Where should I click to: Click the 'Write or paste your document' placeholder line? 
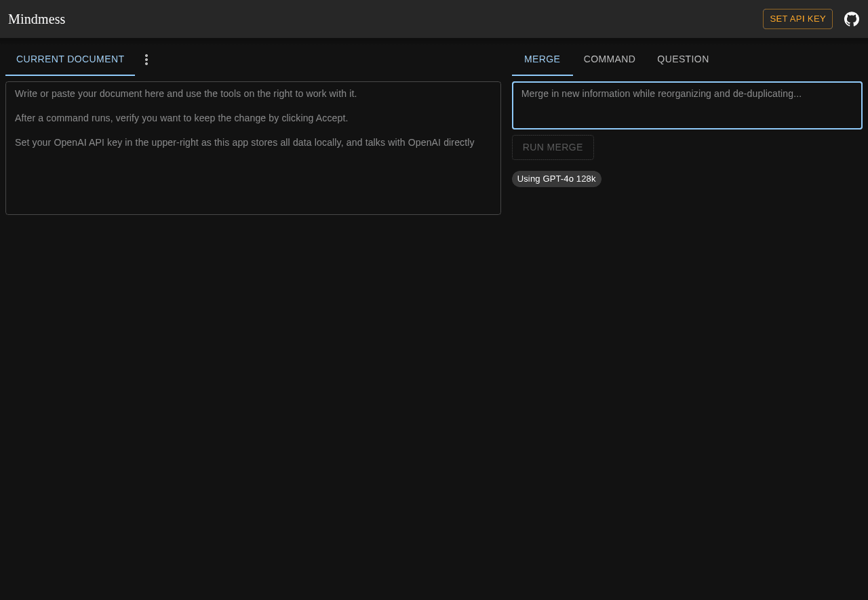185,94
